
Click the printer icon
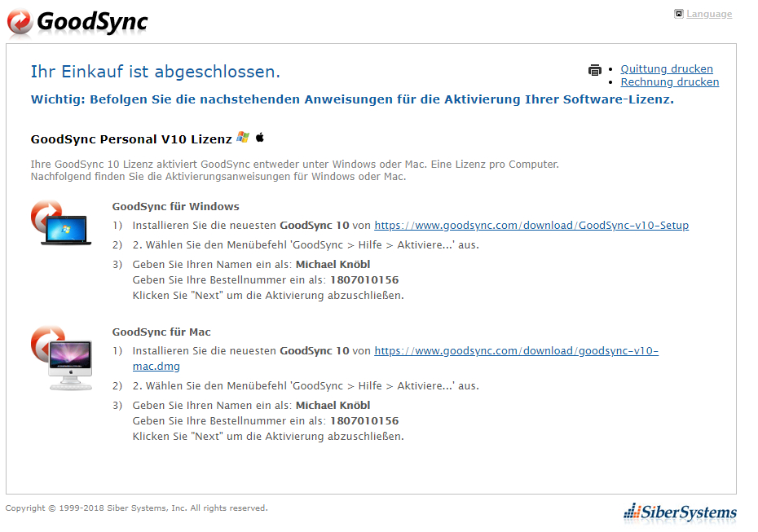(595, 70)
